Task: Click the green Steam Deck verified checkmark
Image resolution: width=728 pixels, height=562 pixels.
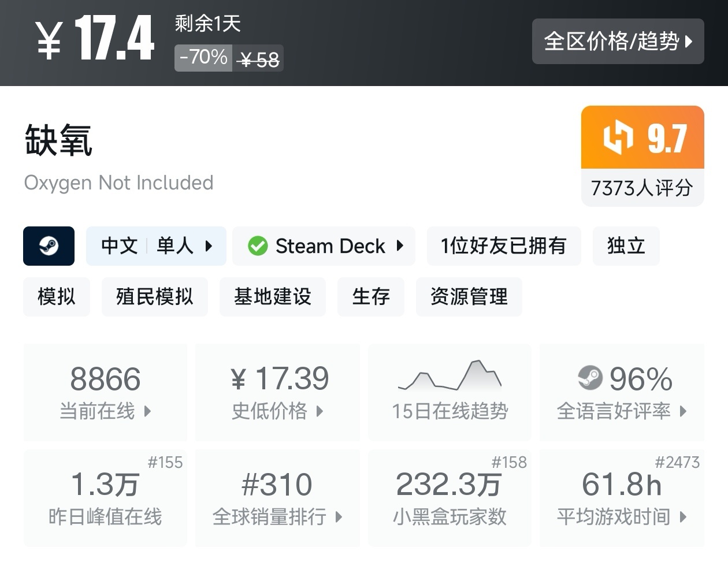Action: click(258, 246)
